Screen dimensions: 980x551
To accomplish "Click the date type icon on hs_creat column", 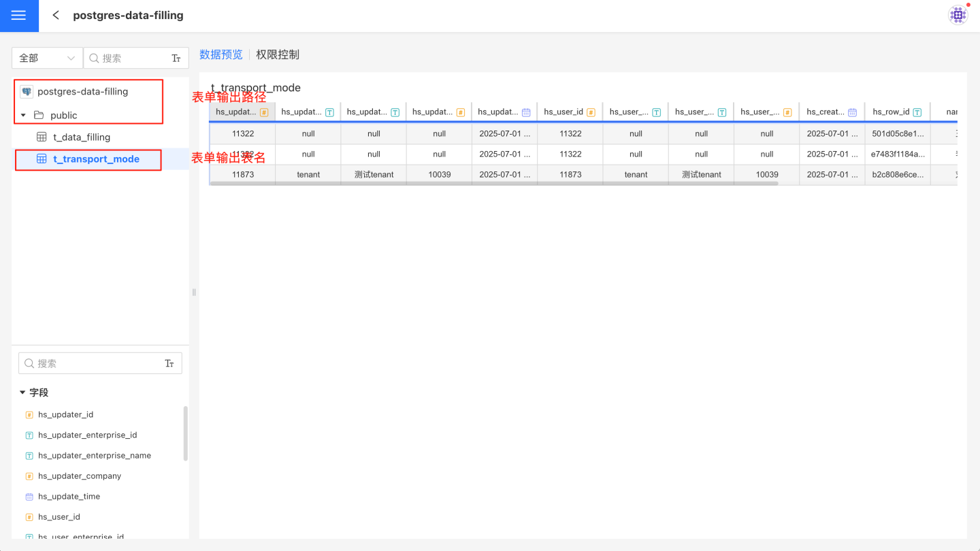I will point(852,112).
